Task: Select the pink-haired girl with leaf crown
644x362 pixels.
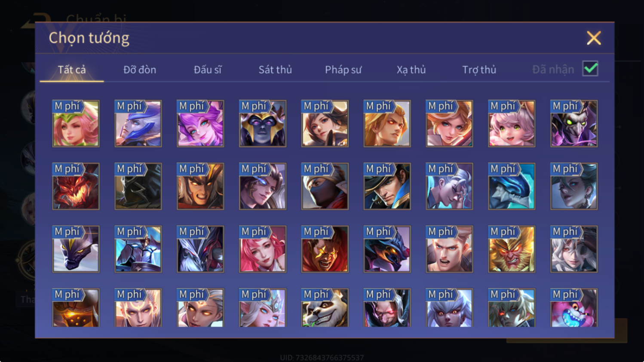Action: (x=76, y=123)
